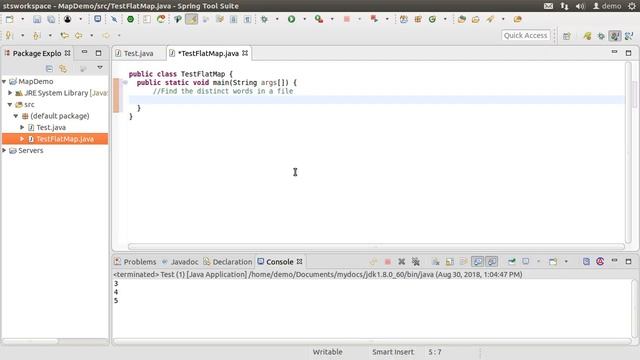Click the Previous Annotation toolbar icon

(37, 36)
